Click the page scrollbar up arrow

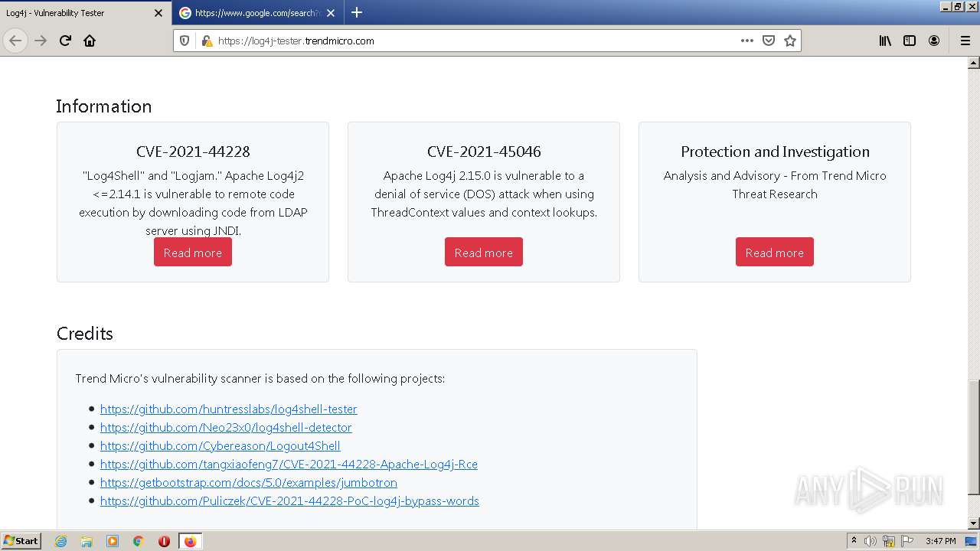[x=974, y=64]
